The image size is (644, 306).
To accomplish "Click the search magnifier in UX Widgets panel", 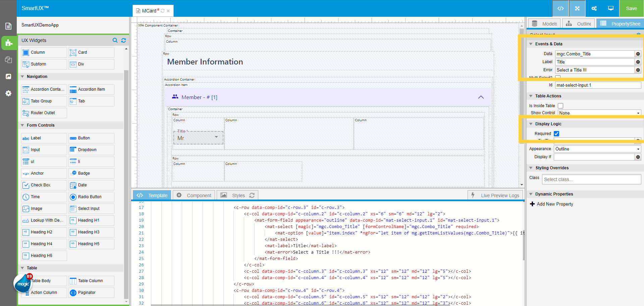I will pyautogui.click(x=115, y=40).
